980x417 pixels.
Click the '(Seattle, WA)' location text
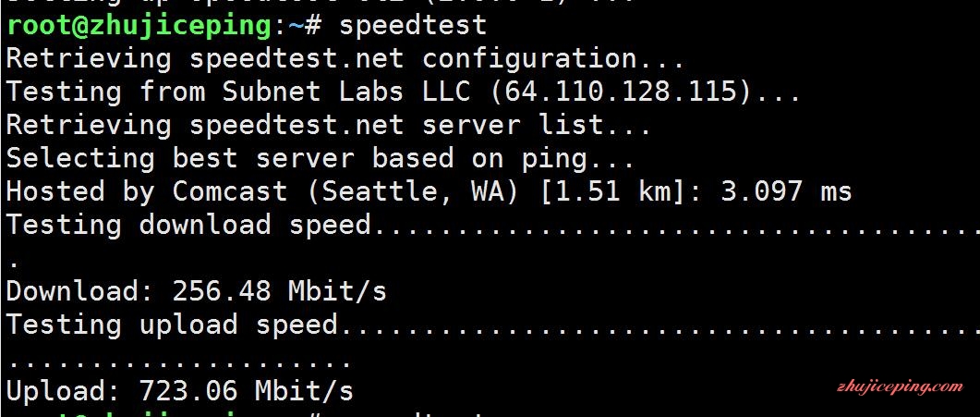point(413,191)
